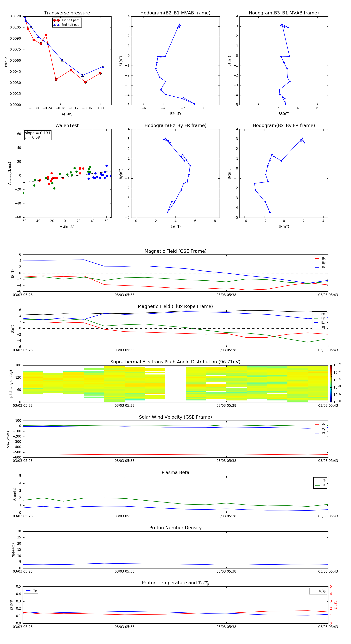351x644 pixels.
Task: Click the 0.0120 tick on Transverse pressure axis
Action: [15, 16]
